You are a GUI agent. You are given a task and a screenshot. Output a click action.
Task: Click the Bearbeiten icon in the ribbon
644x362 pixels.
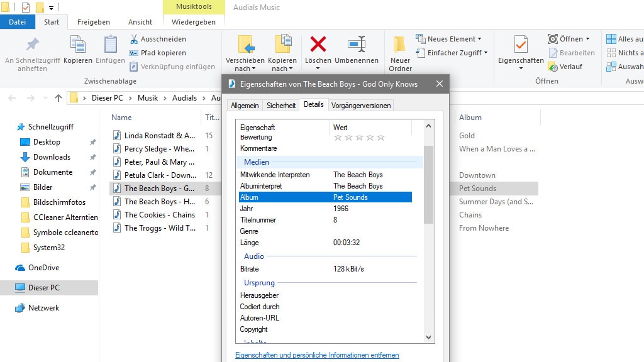553,53
